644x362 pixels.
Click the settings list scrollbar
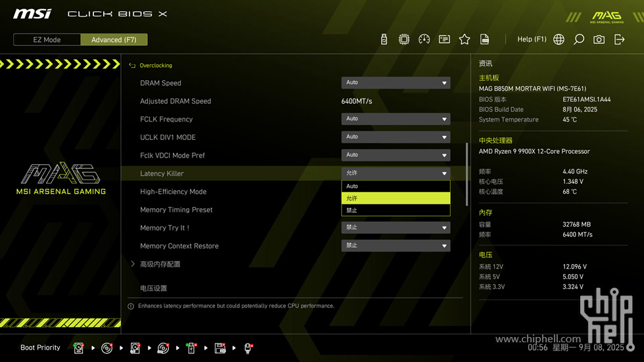467,174
